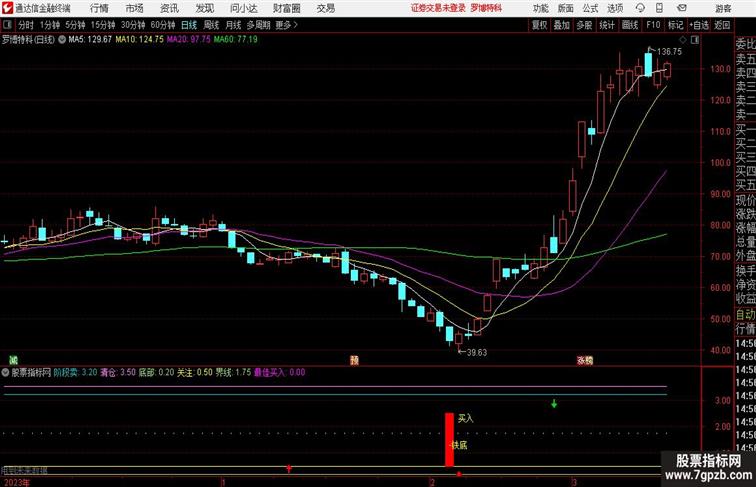Open the 资讯 menu
Viewport: 756px width, 487px height.
[x=169, y=8]
